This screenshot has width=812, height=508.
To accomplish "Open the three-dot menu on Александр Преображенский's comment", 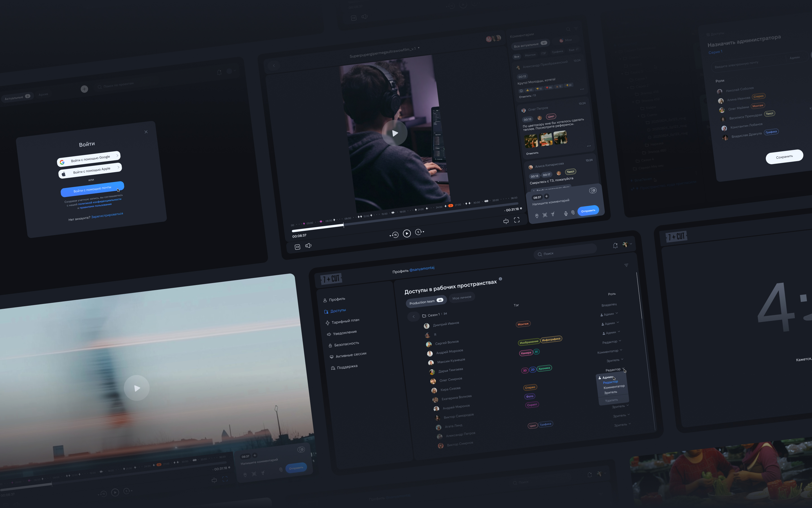I will 582,89.
